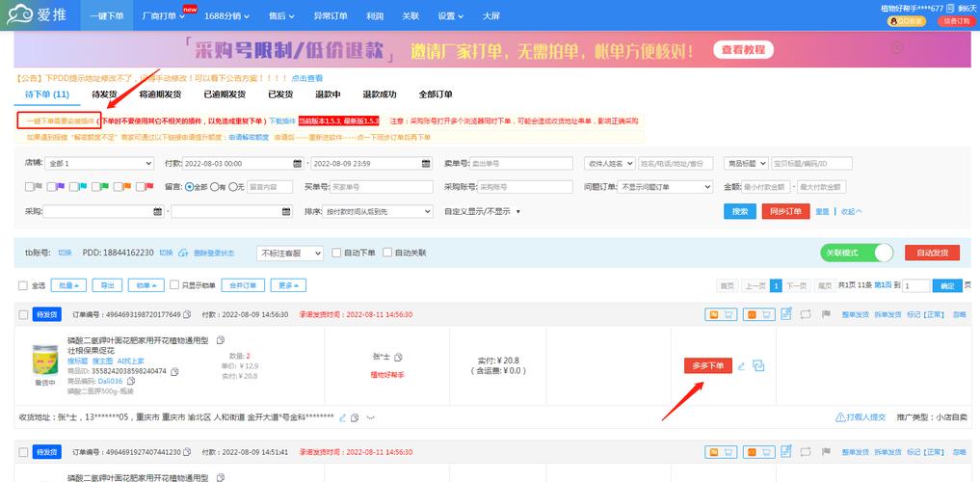Open the 厂商打单 menu in top navigation
Viewport: 980px width, 482px height.
pyautogui.click(x=164, y=16)
